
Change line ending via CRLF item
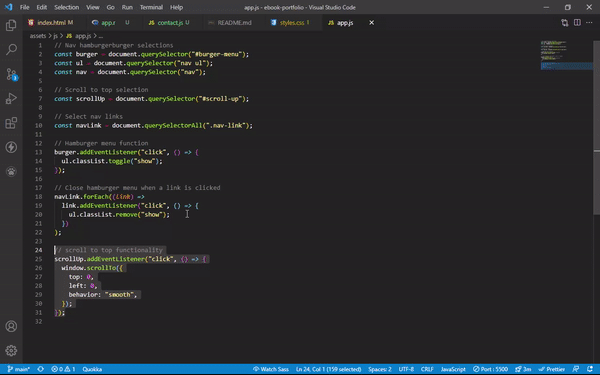(427, 369)
